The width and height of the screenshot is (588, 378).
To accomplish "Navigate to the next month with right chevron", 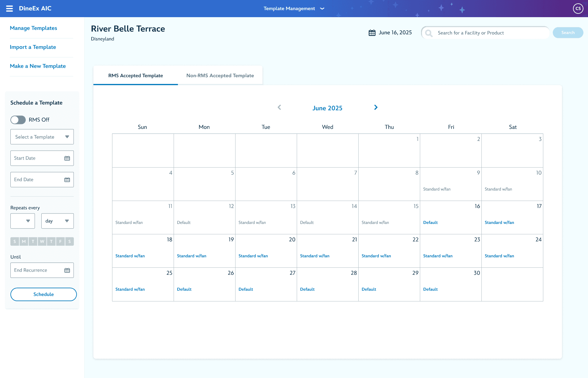I will 376,108.
